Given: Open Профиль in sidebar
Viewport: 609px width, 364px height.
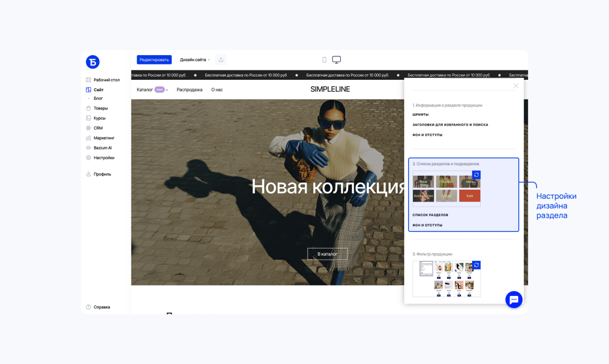Looking at the screenshot, I should tap(102, 174).
